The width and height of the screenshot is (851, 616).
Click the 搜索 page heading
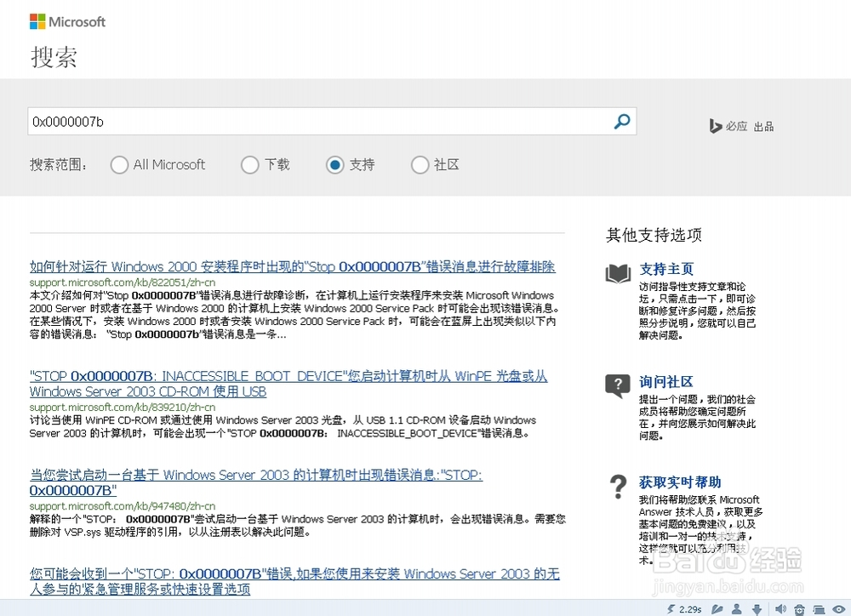tap(54, 57)
